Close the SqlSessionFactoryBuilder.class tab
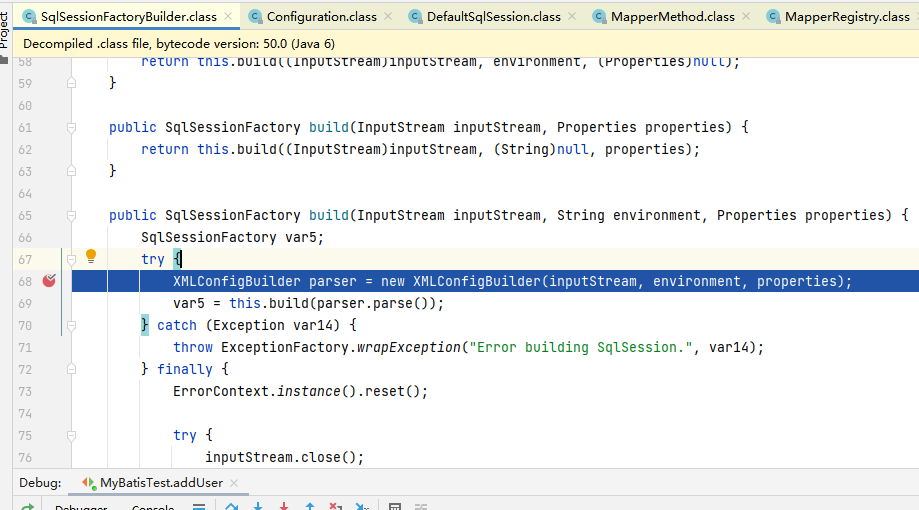The image size is (919, 510). [x=228, y=16]
